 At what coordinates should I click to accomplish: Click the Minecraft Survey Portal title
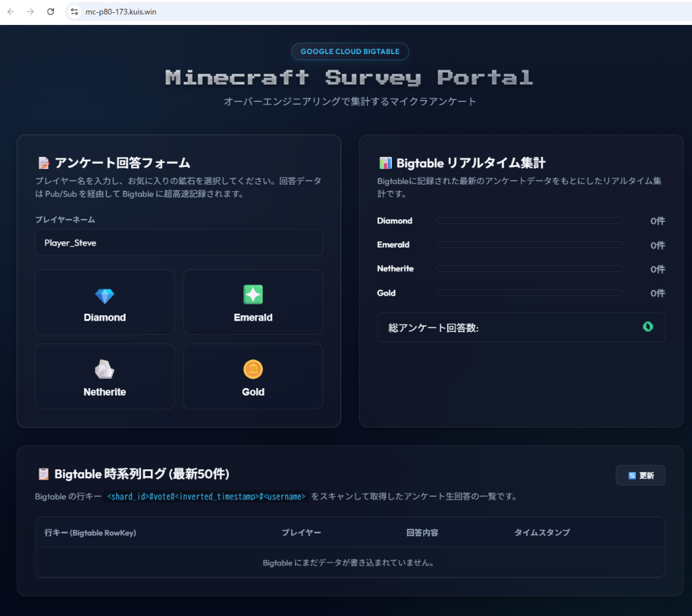[x=349, y=78]
